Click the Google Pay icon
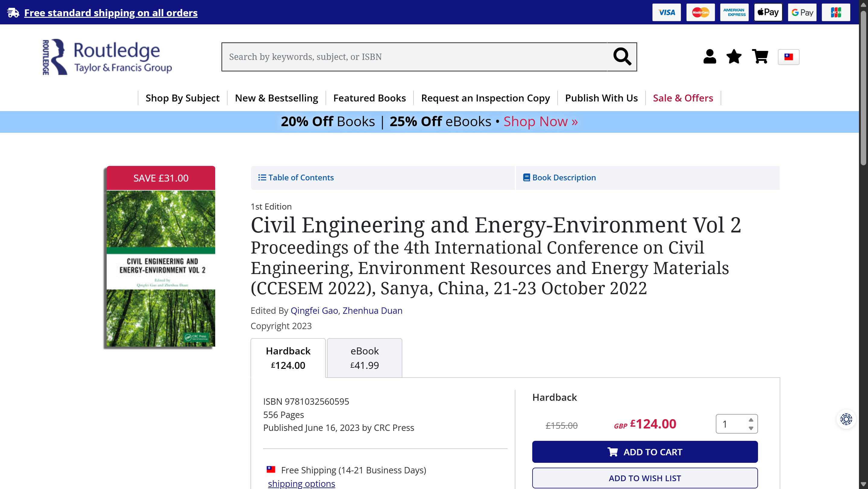Viewport: 868px width, 489px height. 802,12
